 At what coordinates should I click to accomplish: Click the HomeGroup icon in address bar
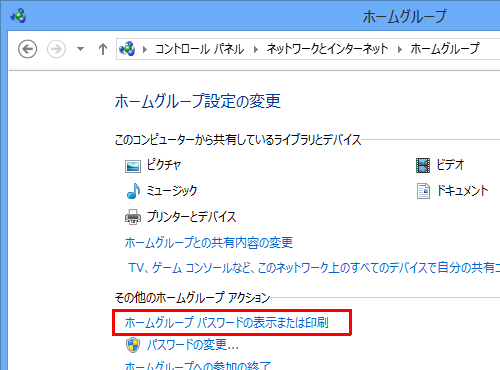click(127, 49)
